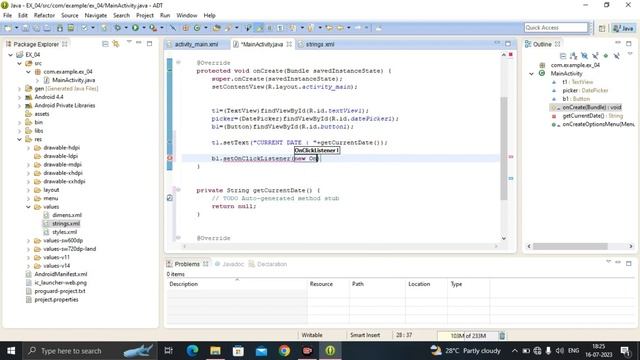This screenshot has width=640, height=360.
Task: Toggle Hide Fields in Outline toolbar
Action: tap(584, 56)
